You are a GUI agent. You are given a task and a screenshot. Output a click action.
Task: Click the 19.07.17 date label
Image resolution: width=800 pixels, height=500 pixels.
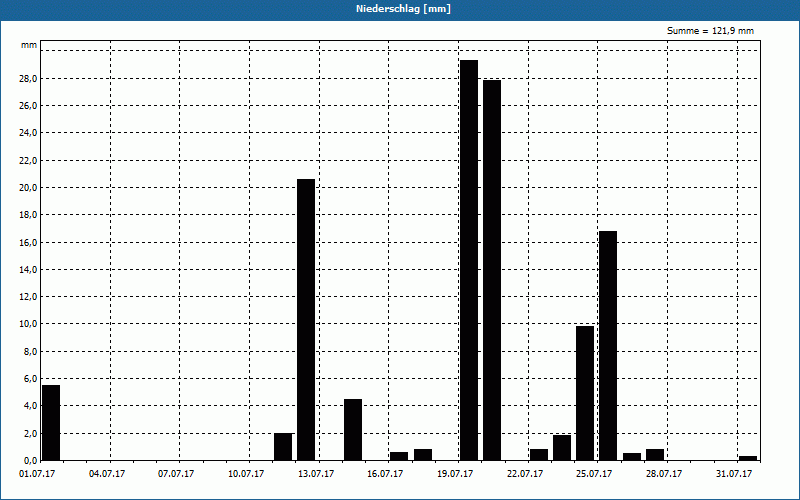click(455, 474)
